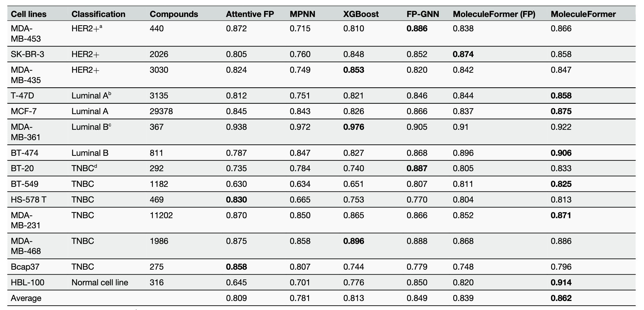Viewport: 644px width, 310px height.
Task: Click the "XGBoost" column header
Action: coord(361,14)
